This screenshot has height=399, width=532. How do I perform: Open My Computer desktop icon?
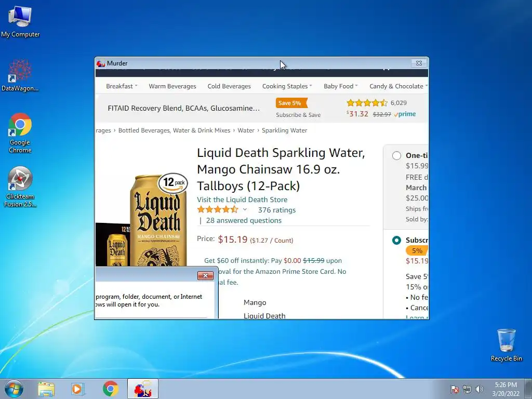tap(20, 21)
